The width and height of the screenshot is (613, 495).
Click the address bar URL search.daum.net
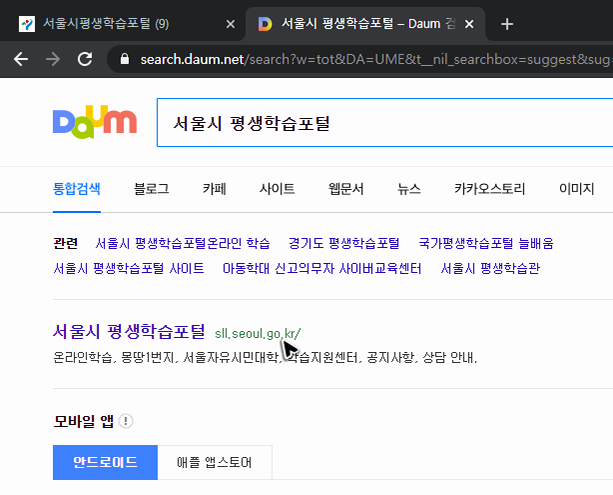pos(192,59)
